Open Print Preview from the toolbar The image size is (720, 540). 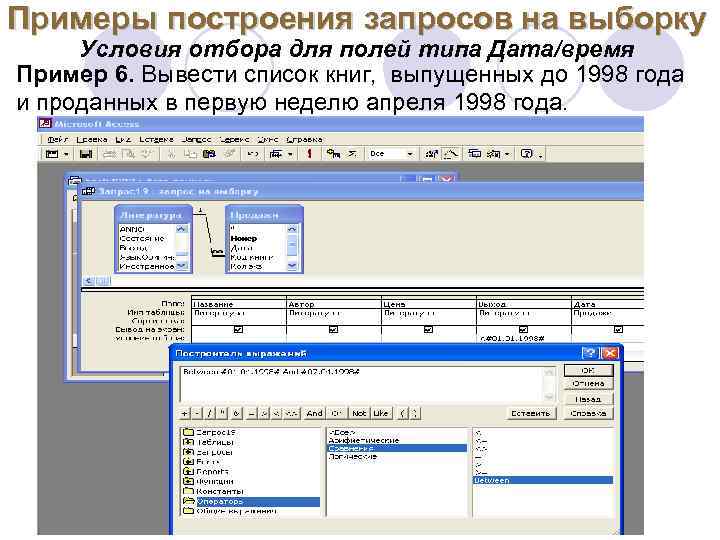click(128, 154)
